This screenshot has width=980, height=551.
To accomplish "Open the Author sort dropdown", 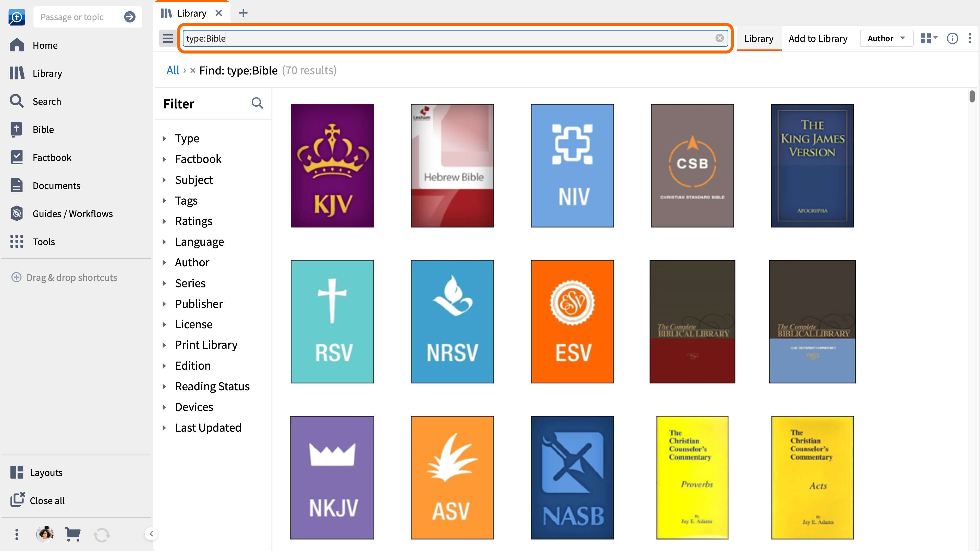I will coord(886,39).
